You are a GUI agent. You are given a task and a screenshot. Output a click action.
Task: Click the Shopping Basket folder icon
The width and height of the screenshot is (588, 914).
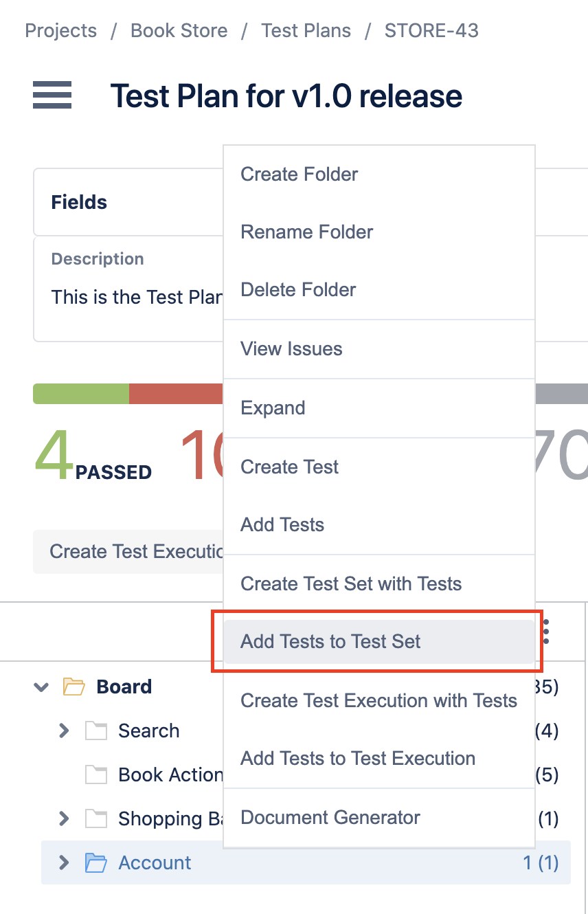click(96, 818)
